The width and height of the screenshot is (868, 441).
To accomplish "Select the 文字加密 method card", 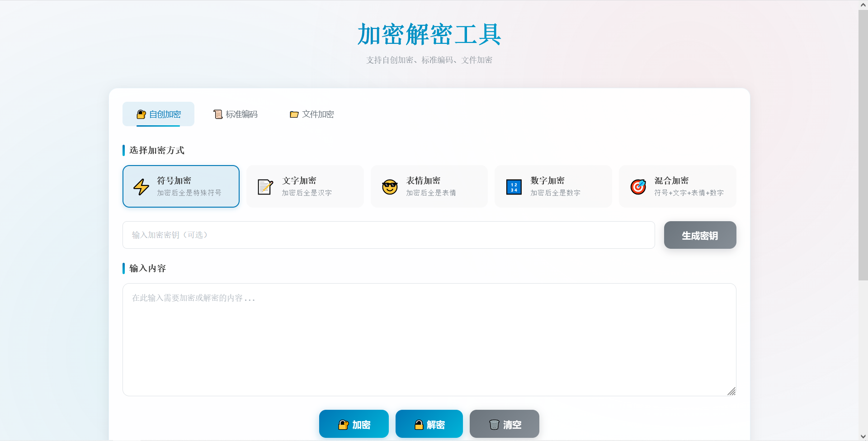I will [x=305, y=186].
